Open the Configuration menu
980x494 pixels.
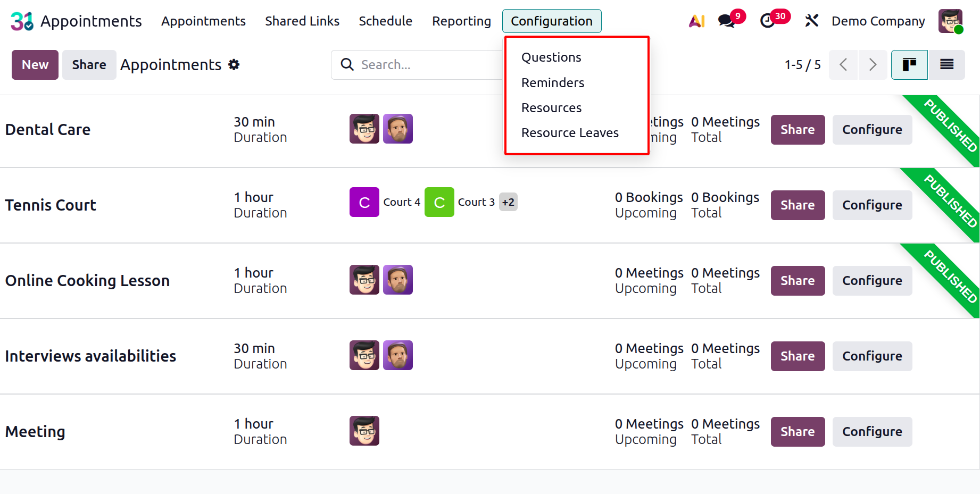tap(552, 21)
